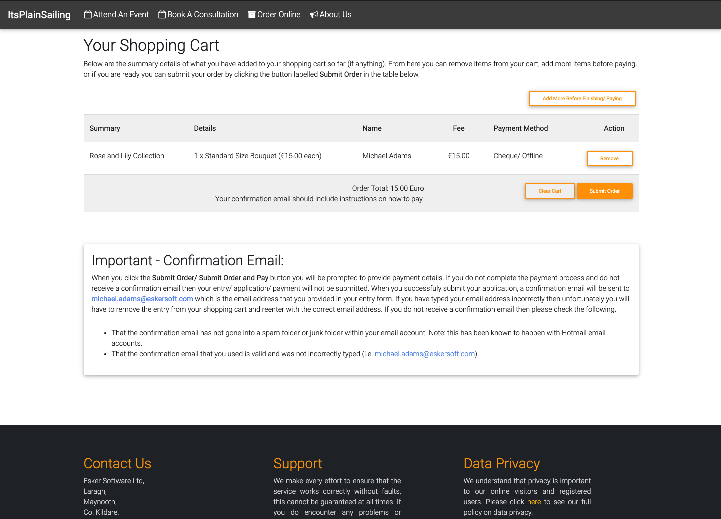
Task: Click the Support footer heading
Action: tap(297, 463)
